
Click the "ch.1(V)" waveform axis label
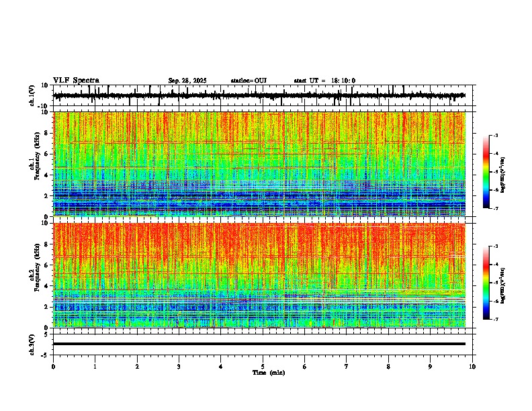pos(32,95)
